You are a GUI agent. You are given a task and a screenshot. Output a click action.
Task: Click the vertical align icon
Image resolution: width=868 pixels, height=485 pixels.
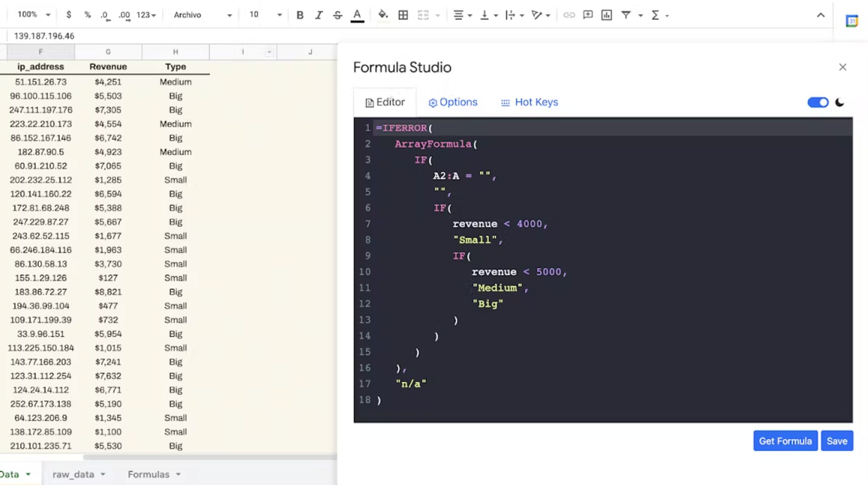(x=484, y=15)
